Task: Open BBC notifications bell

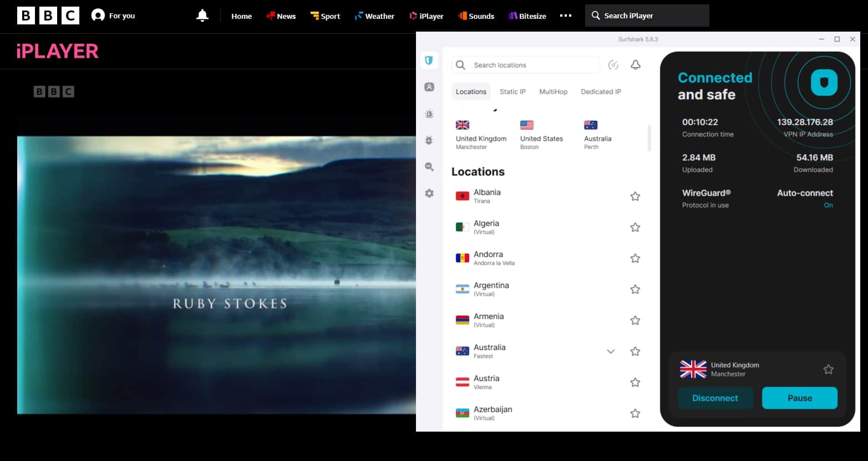Action: 202,16
